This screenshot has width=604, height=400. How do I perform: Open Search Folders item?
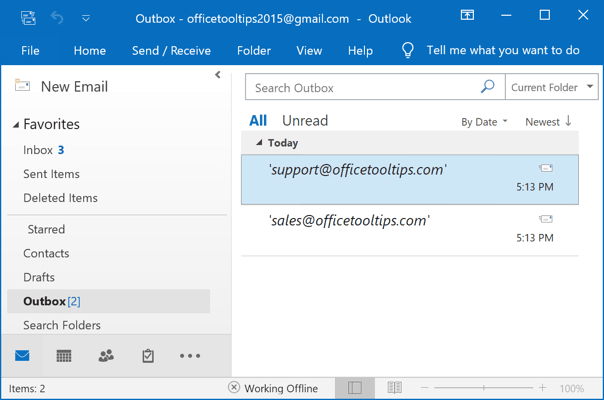point(62,325)
